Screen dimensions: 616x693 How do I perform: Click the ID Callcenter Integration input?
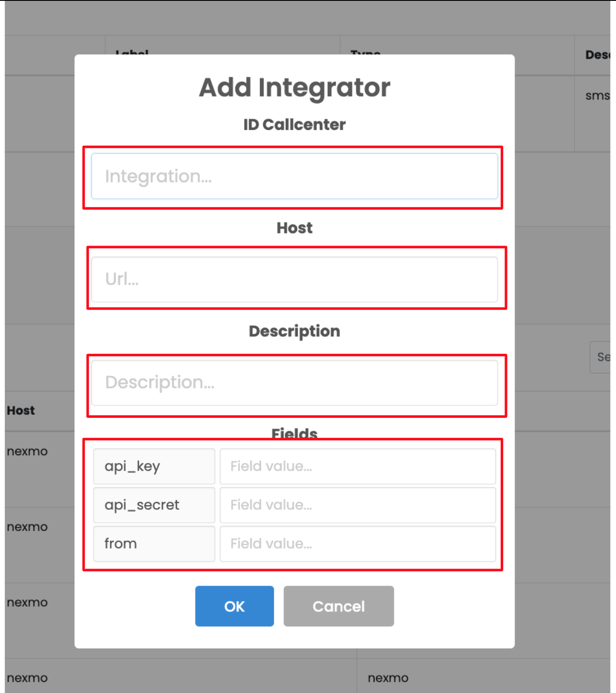[294, 176]
